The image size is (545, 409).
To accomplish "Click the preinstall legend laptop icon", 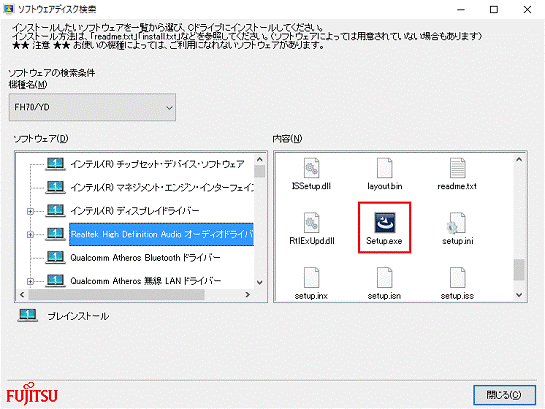I will 27,315.
